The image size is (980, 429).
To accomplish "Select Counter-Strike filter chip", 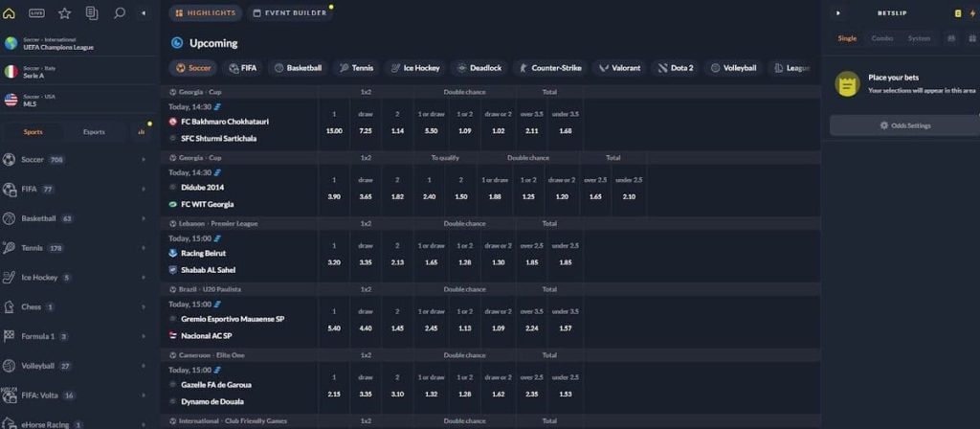I will tap(550, 68).
